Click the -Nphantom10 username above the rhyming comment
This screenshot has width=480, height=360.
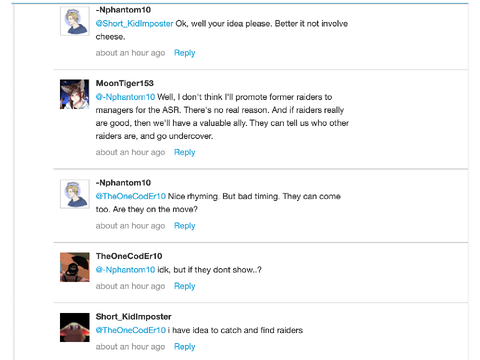[123, 183]
